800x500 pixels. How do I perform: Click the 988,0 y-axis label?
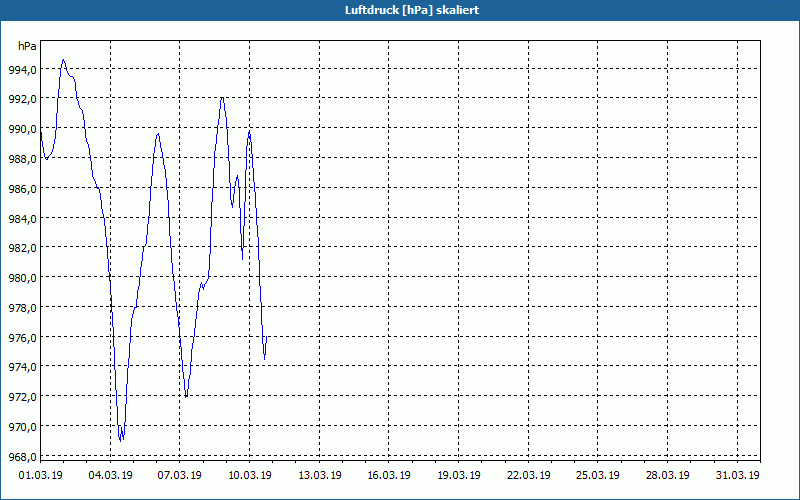point(22,159)
